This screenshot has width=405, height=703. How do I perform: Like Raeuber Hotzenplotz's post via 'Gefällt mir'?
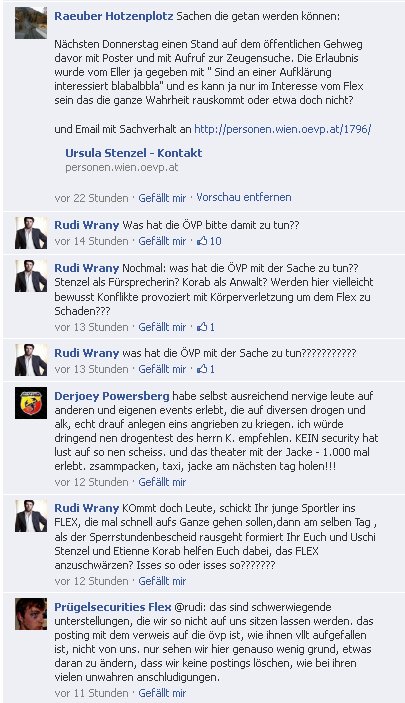[162, 198]
